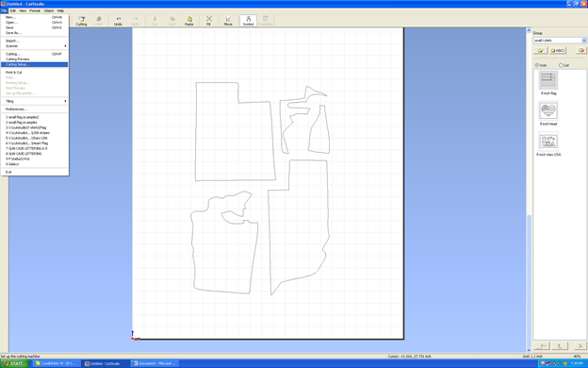This screenshot has width=588, height=368.
Task: Open recent file 0 Galaxy
Action: pyautogui.click(x=35, y=164)
